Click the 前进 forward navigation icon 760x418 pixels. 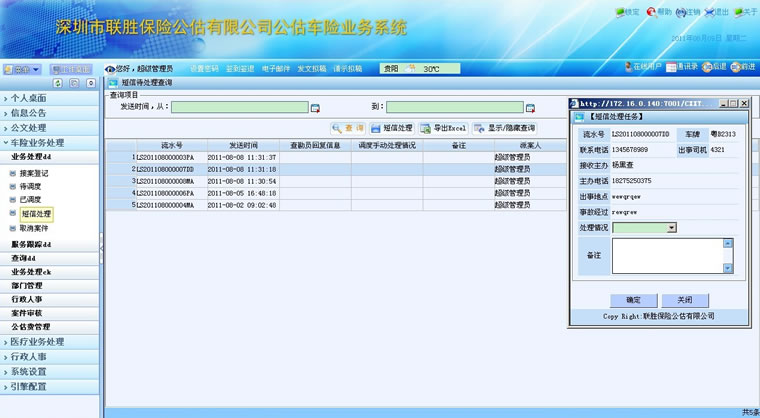tap(735, 67)
